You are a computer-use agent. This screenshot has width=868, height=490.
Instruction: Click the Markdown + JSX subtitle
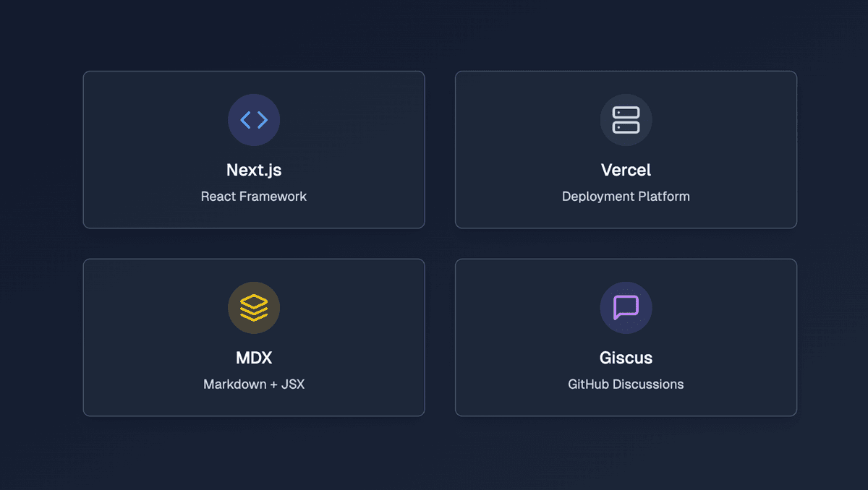tap(254, 384)
